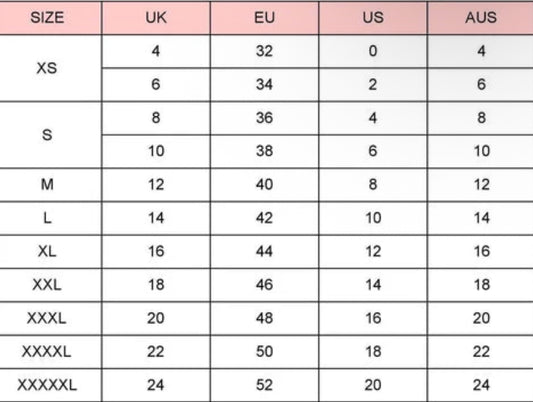Click the XXL size label

tap(47, 285)
